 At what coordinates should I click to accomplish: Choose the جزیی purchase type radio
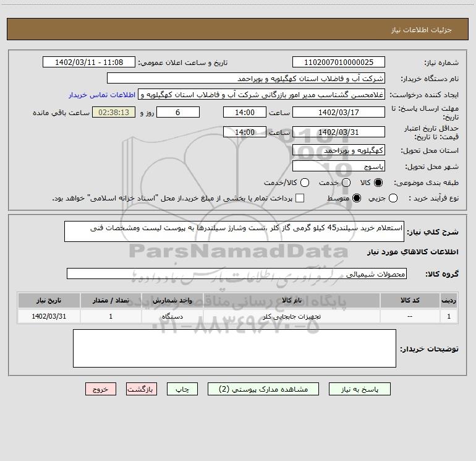pyautogui.click(x=393, y=199)
